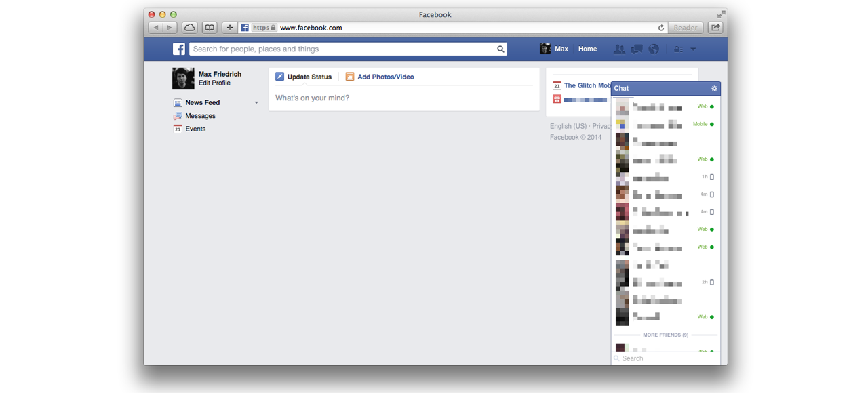This screenshot has height=393, width=868.
Task: Open the notifications globe icon
Action: 654,49
